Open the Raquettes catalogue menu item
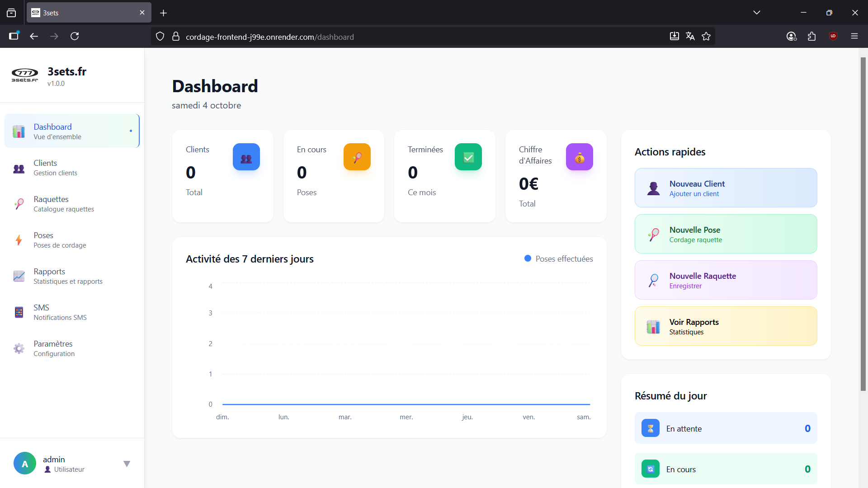Image resolution: width=868 pixels, height=488 pixels. click(63, 204)
